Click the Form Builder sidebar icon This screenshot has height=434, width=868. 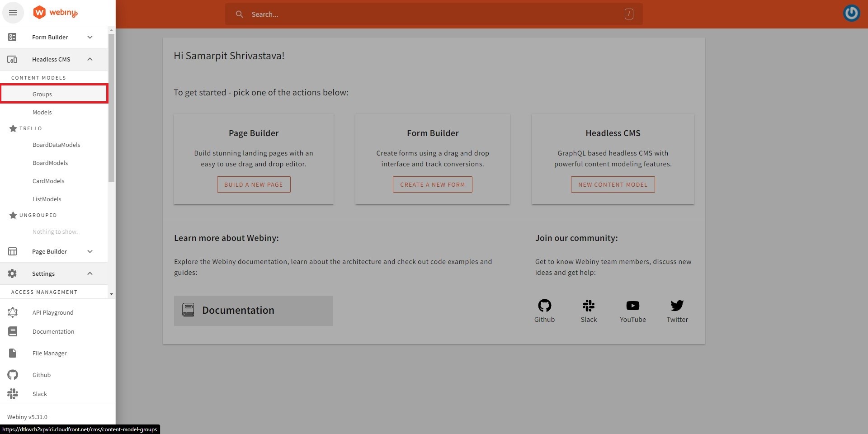[x=12, y=37]
